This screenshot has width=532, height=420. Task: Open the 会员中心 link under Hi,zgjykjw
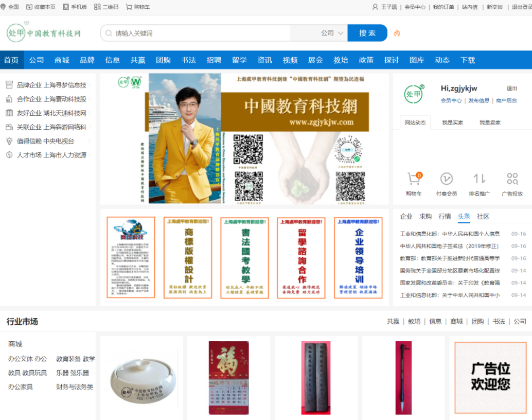pos(451,100)
